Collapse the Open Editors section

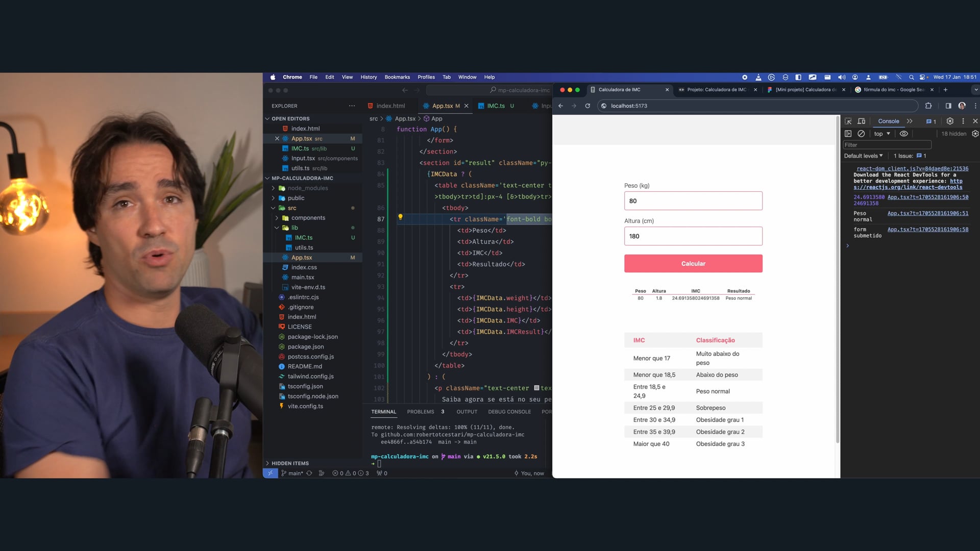point(290,118)
